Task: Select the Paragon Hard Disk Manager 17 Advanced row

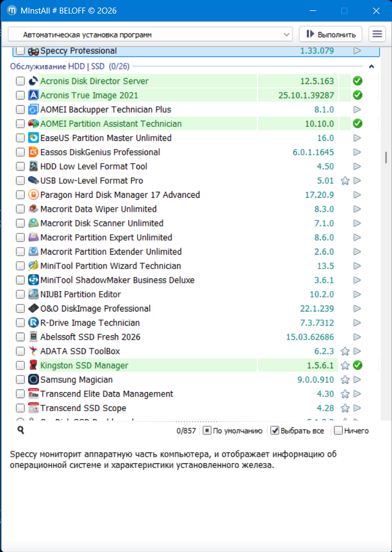Action: tap(120, 195)
